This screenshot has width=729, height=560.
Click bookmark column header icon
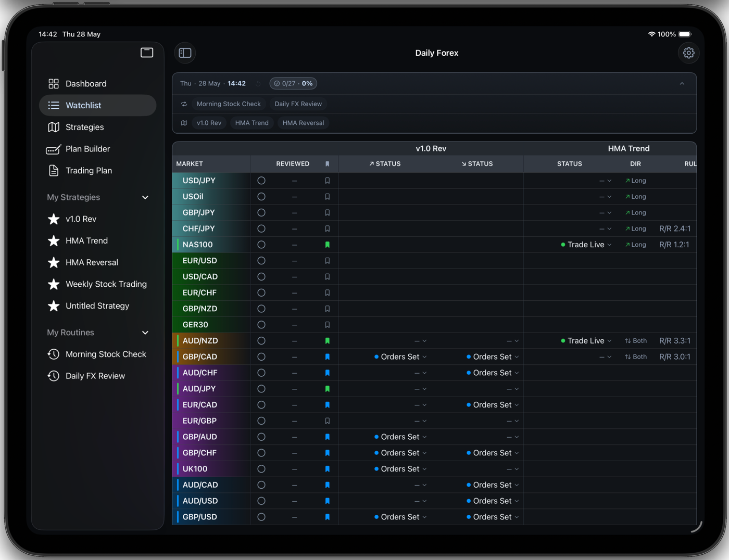point(328,164)
